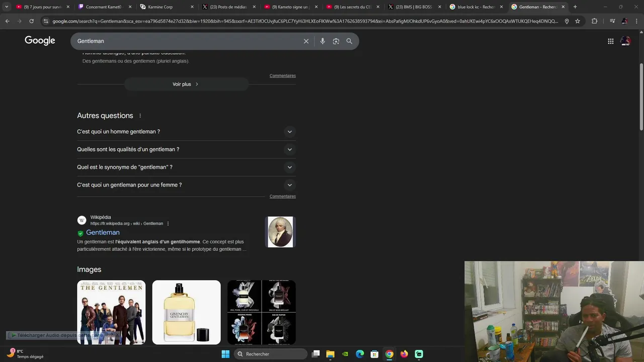Viewport: 644px width, 362px height.
Task: Open Task View in taskbar
Action: point(315,354)
